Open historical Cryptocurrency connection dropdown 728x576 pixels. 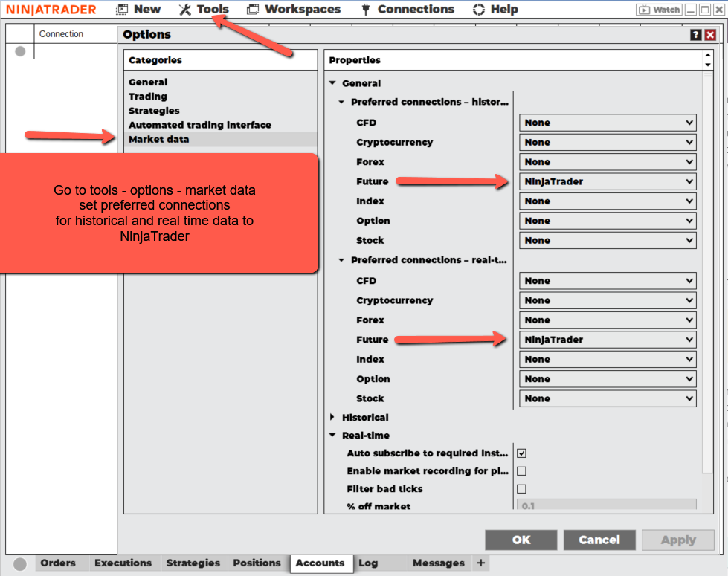click(x=608, y=143)
